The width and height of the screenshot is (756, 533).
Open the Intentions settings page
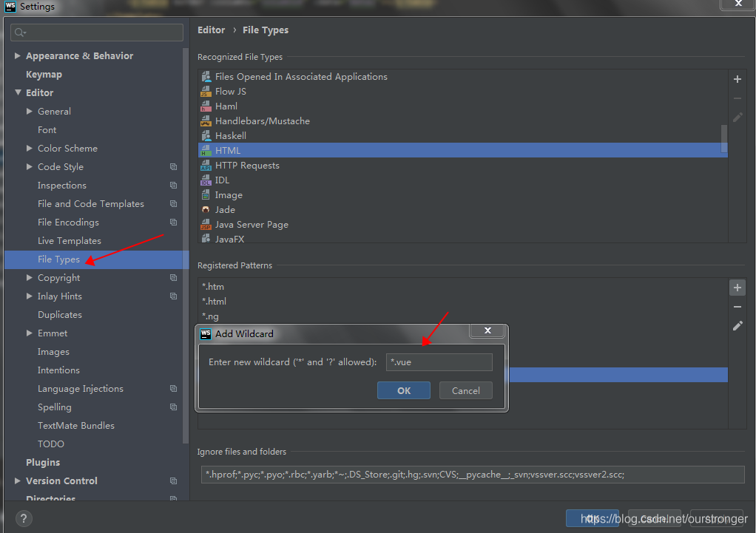coord(58,370)
